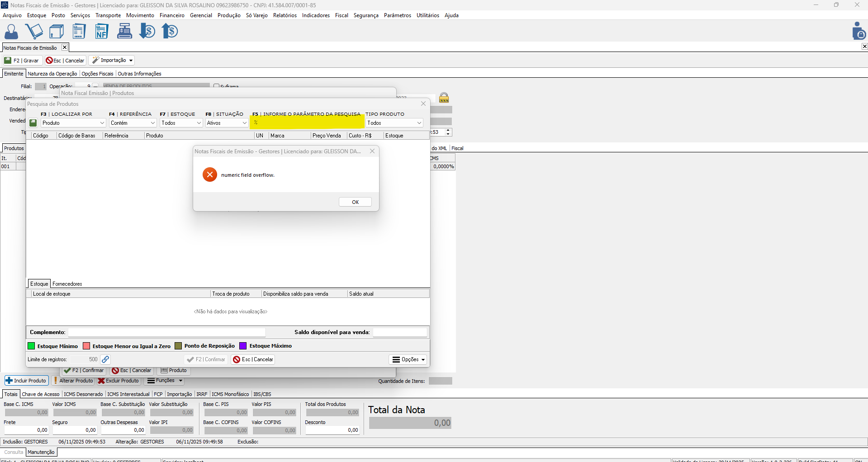Toggle the Suframa checkbox
This screenshot has height=462, width=868.
tap(217, 86)
